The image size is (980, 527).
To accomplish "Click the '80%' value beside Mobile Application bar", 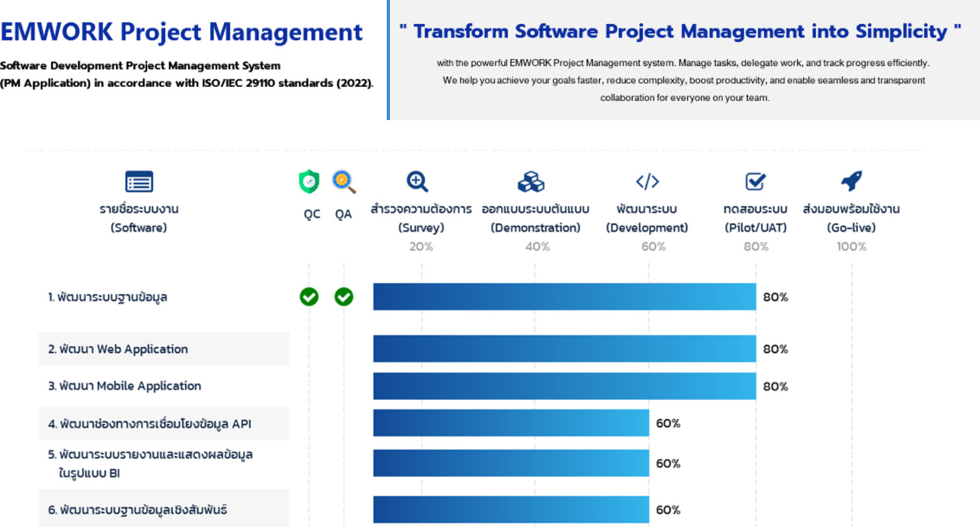I will pyautogui.click(x=775, y=386).
